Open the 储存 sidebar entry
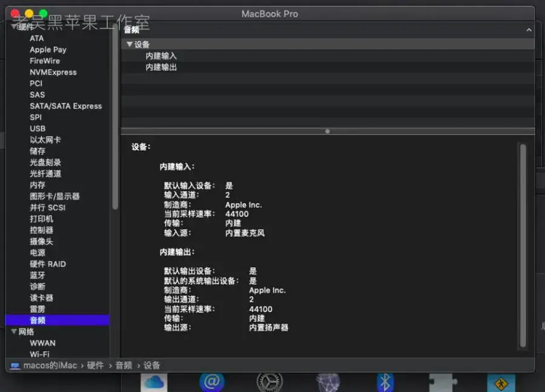545x392 pixels. (x=38, y=151)
